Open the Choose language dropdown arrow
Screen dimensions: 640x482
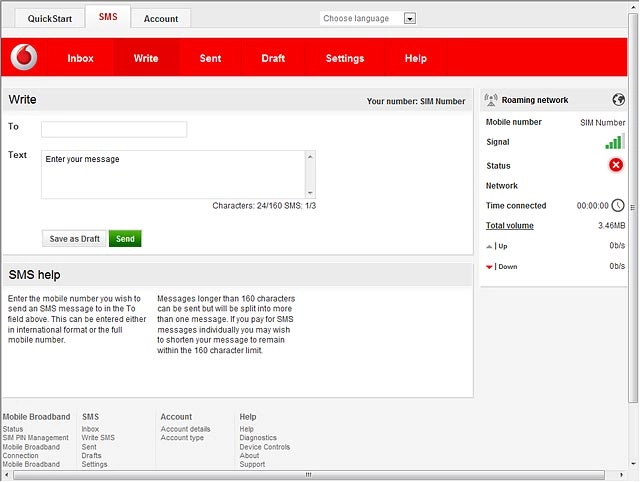[410, 18]
